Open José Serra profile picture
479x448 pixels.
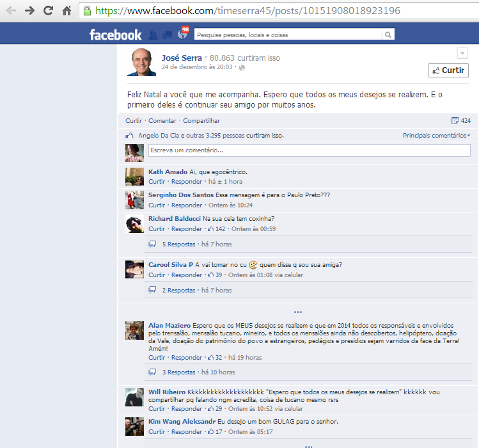pos(141,62)
